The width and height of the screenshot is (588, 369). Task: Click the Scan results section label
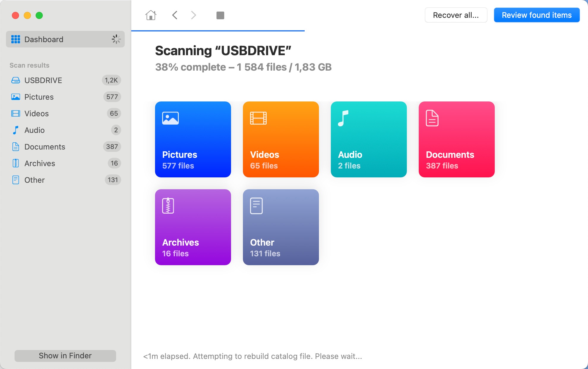pos(29,65)
